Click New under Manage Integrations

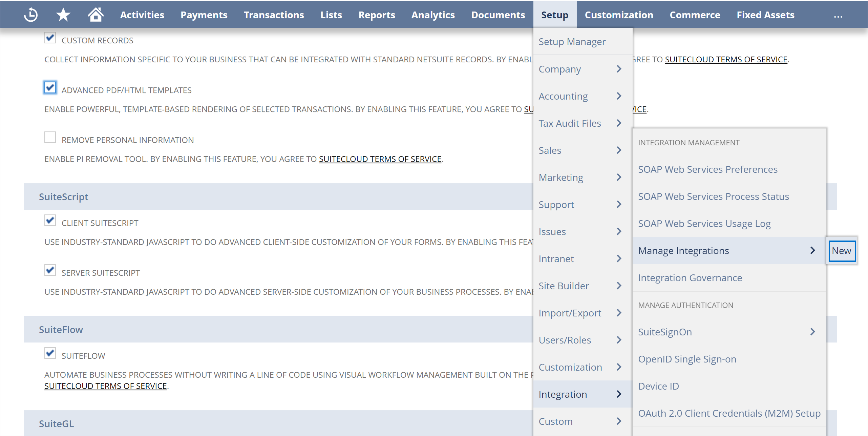pos(842,251)
